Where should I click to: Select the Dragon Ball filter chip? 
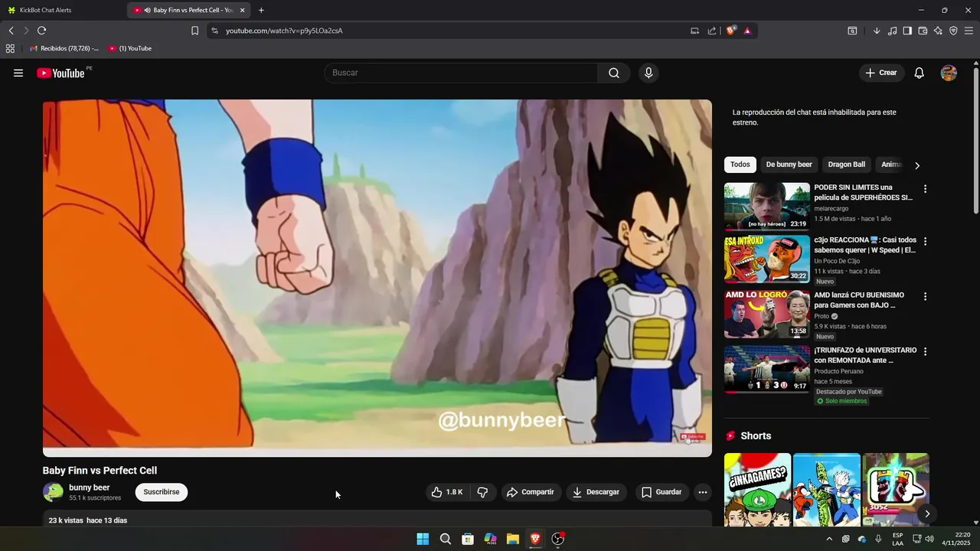click(847, 165)
